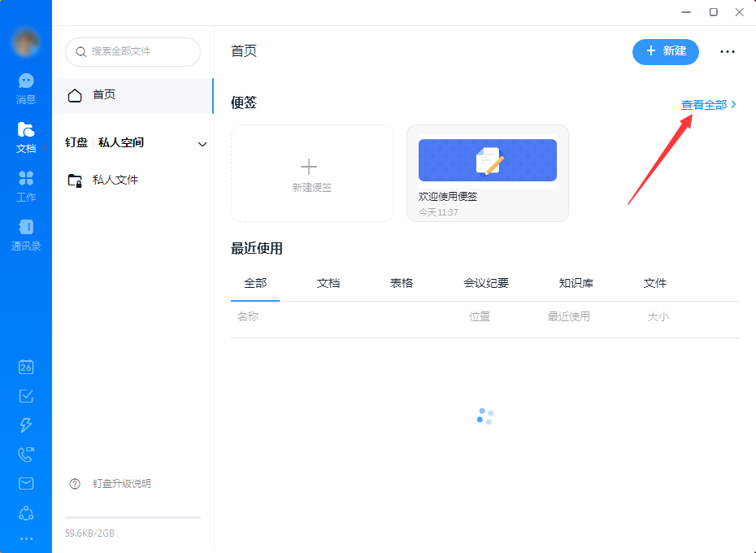The image size is (756, 553).
Task: Open the more options (...) in sidebar bottom
Action: click(x=25, y=538)
